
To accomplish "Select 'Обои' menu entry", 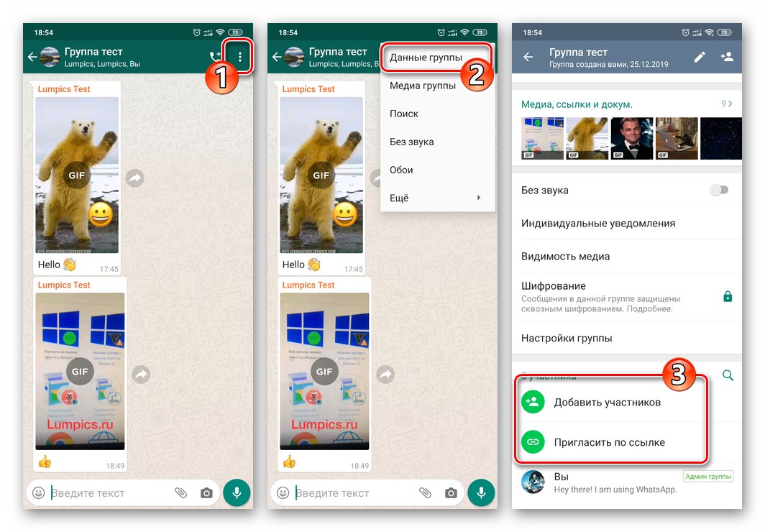I will pyautogui.click(x=437, y=170).
